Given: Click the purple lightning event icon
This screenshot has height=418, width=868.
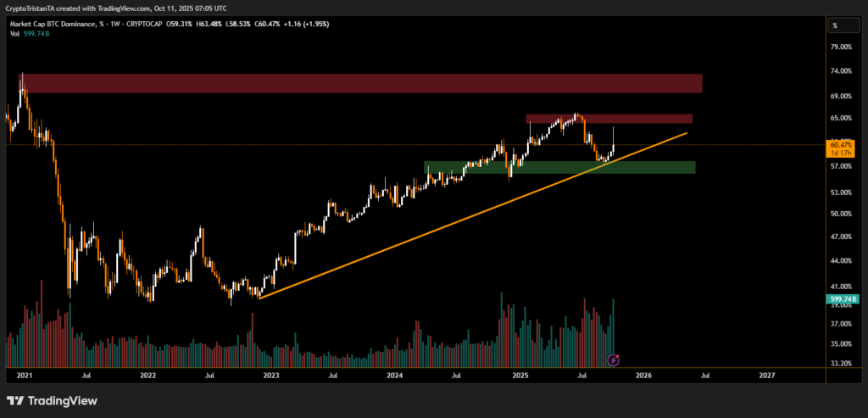Looking at the screenshot, I should pyautogui.click(x=613, y=360).
